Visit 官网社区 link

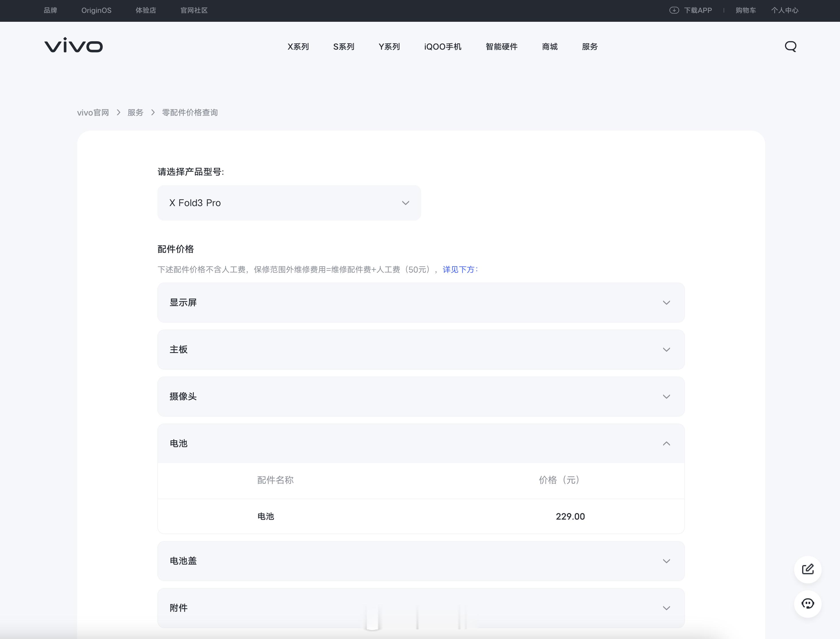[194, 10]
